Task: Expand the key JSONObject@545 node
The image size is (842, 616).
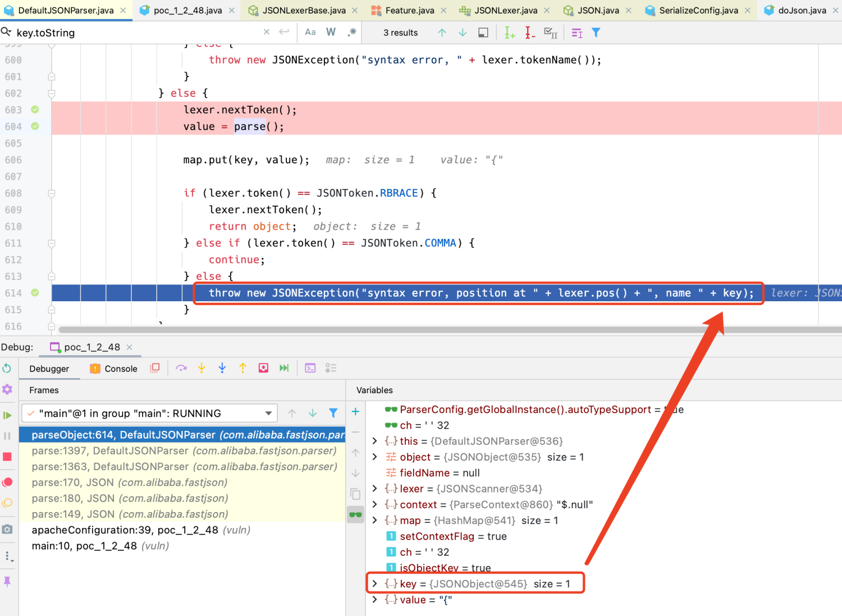Action: (x=375, y=583)
